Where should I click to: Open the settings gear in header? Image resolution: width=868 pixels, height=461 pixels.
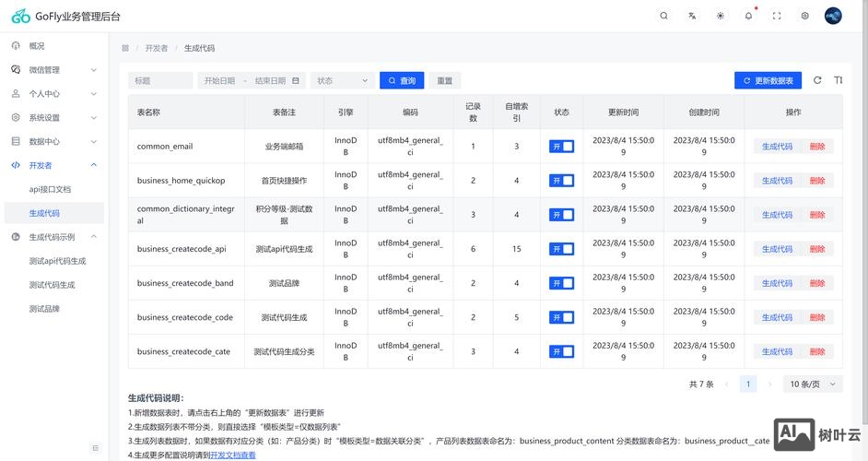click(804, 16)
